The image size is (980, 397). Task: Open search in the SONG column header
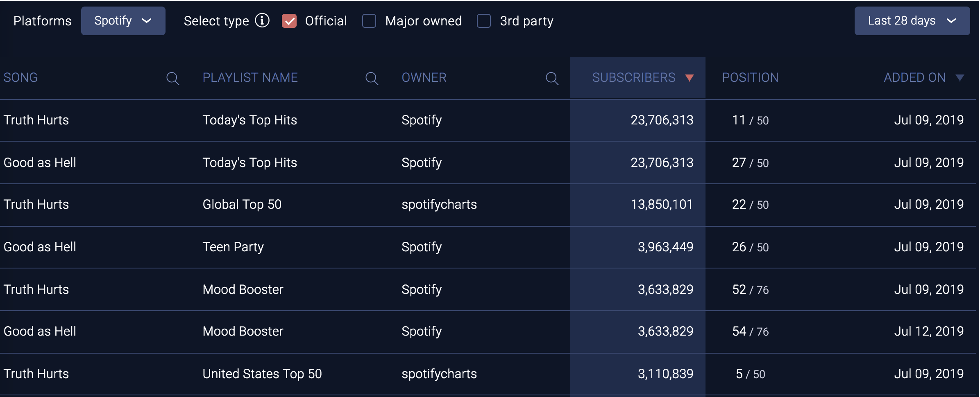pyautogui.click(x=172, y=78)
